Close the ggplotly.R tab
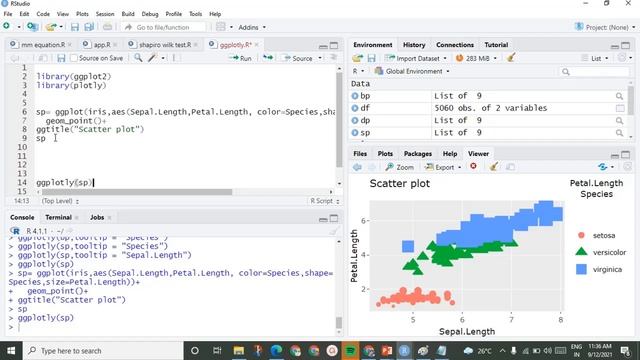The image size is (640, 360). [257, 44]
